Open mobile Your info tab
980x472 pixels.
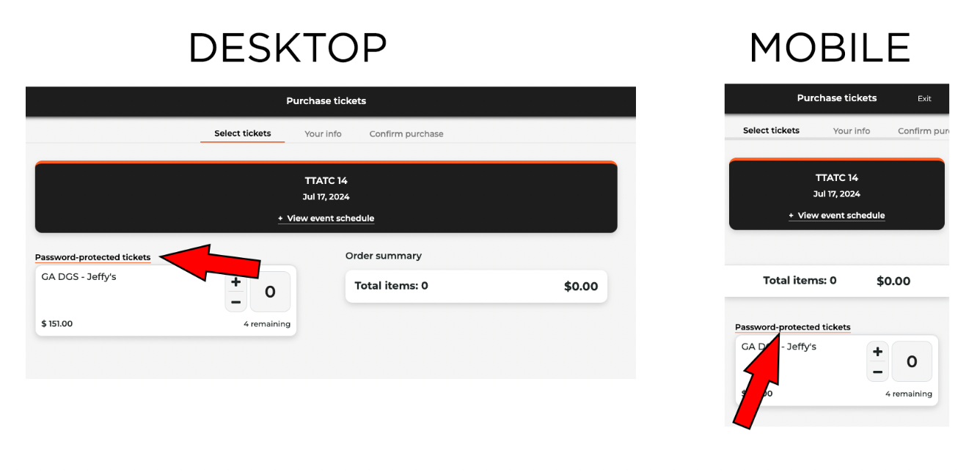click(x=852, y=131)
